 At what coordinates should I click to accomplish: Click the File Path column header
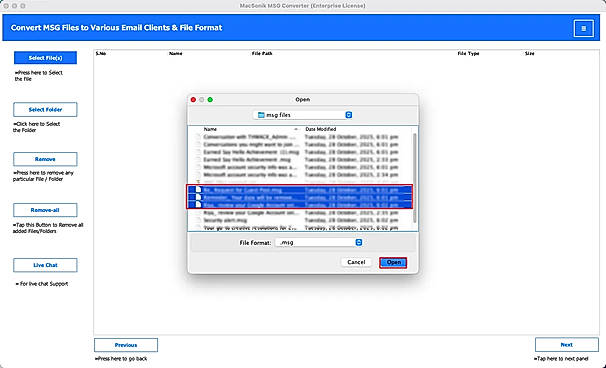coord(262,53)
